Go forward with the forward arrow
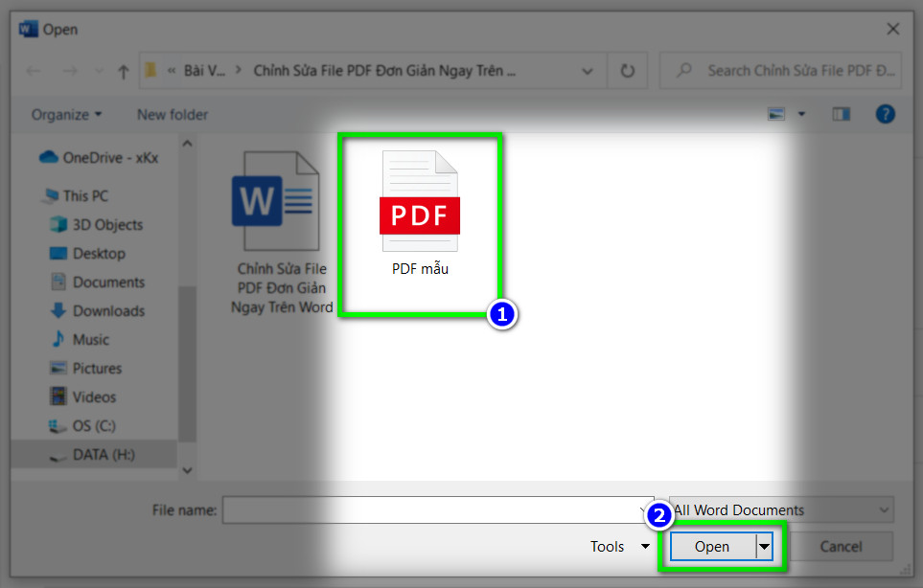 (x=70, y=71)
